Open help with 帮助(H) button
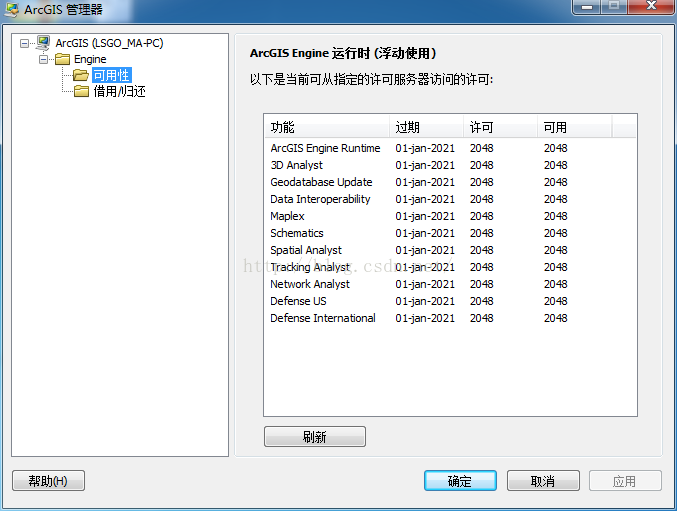 [x=48, y=481]
